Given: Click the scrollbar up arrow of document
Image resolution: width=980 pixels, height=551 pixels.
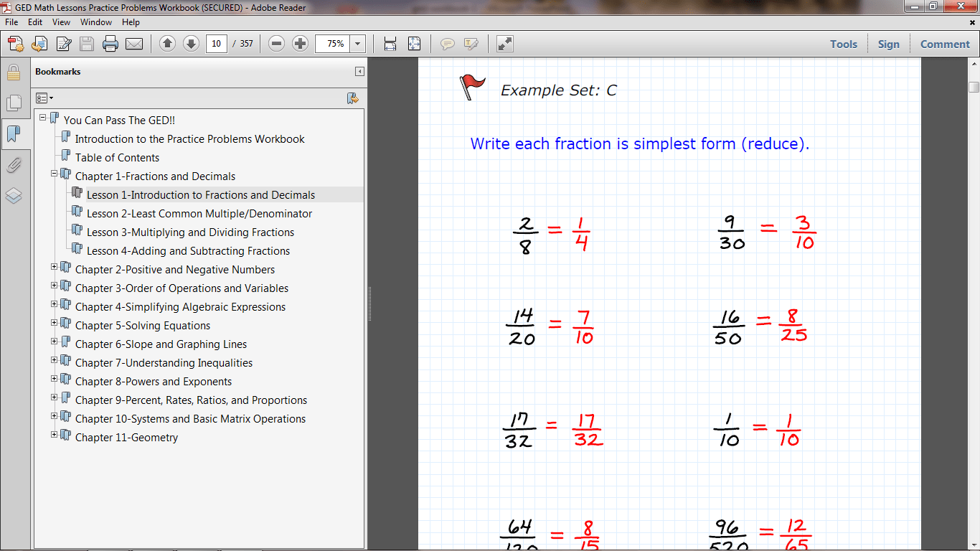Looking at the screenshot, I should click(974, 65).
